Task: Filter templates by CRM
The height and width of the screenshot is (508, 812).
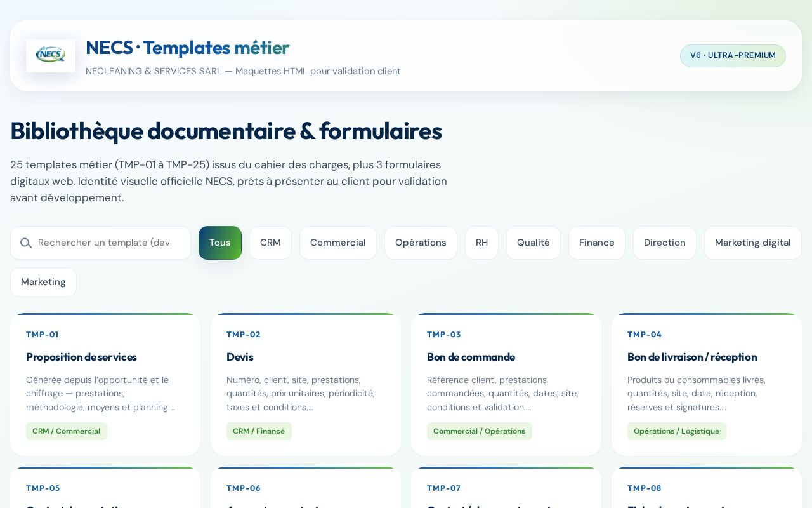Action: (x=270, y=243)
